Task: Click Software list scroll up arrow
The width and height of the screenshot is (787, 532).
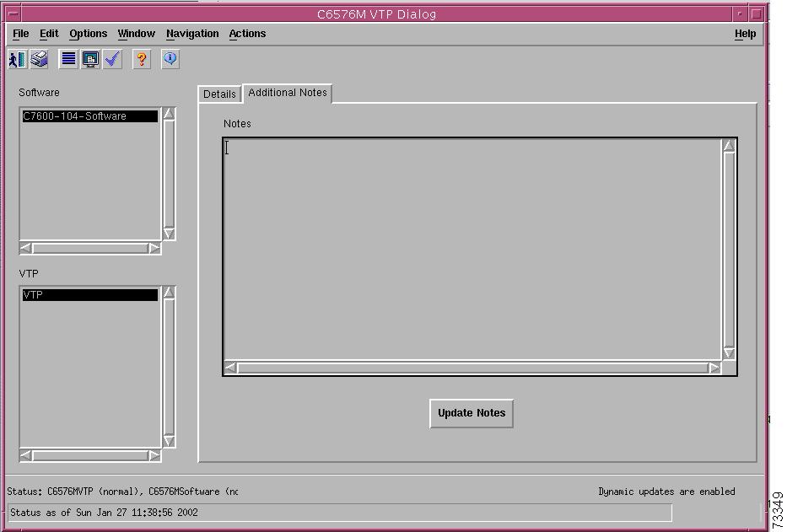Action: point(170,114)
